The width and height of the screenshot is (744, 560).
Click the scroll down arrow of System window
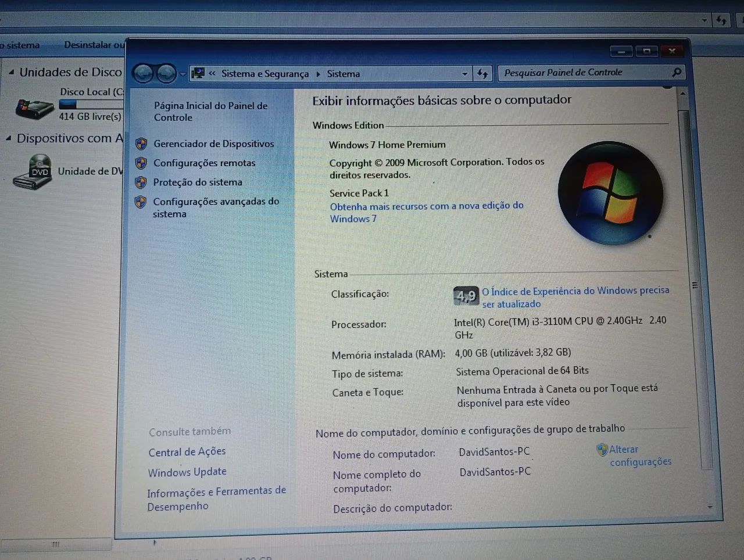tap(709, 507)
